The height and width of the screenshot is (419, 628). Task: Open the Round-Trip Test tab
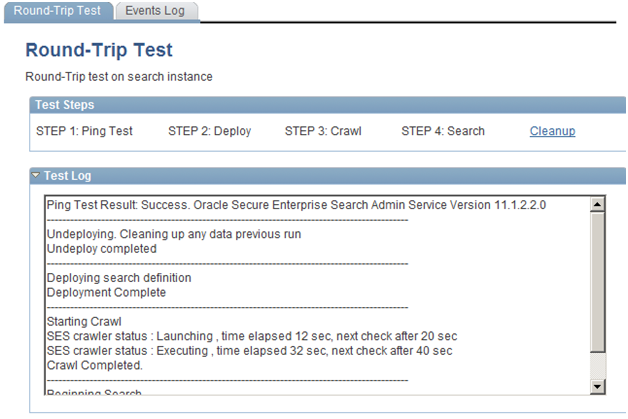point(57,11)
